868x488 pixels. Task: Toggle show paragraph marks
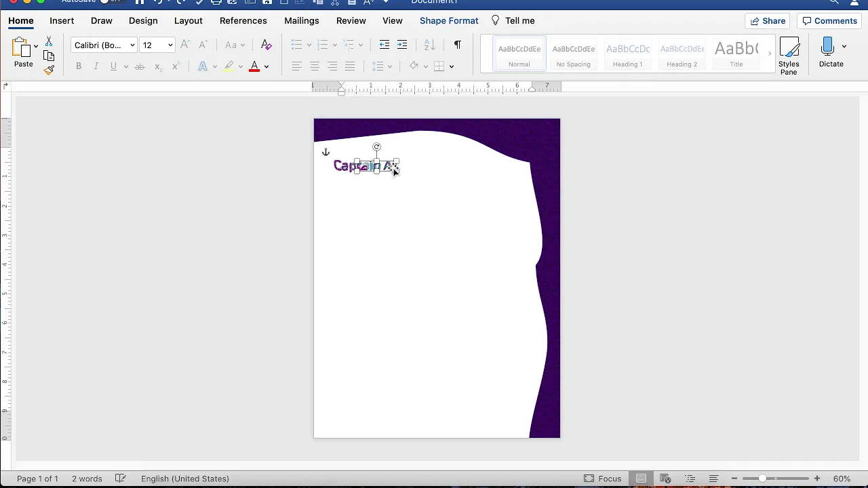tap(457, 45)
